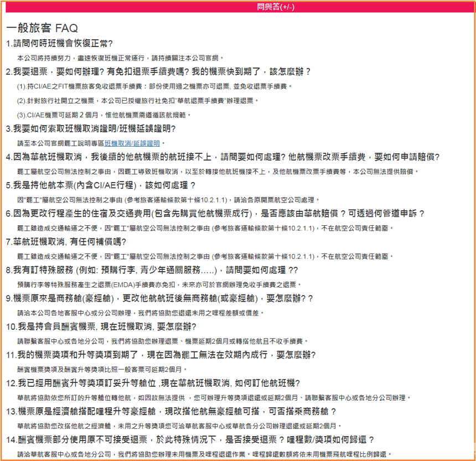
Task: Click question 6 about accommodation and transport costs
Action: tap(215, 213)
